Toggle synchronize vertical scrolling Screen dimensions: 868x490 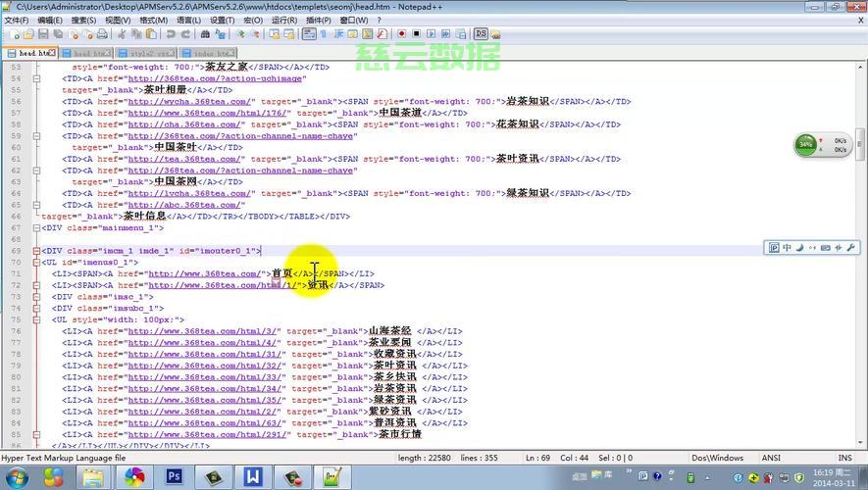coord(274,34)
